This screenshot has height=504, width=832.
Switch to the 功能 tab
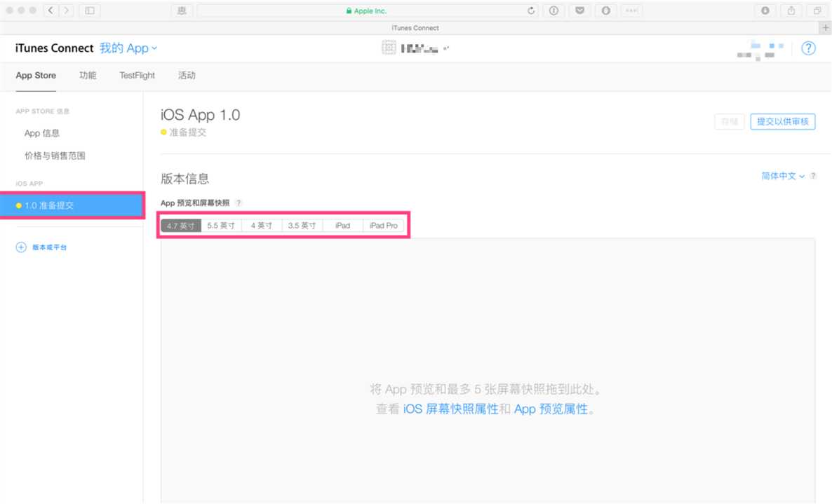pyautogui.click(x=88, y=75)
